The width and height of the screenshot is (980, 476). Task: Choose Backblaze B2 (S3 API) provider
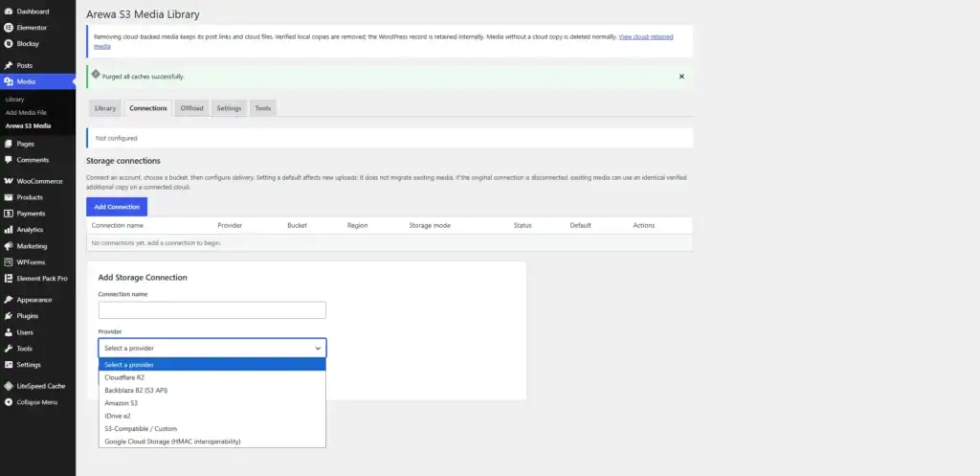coord(212,391)
